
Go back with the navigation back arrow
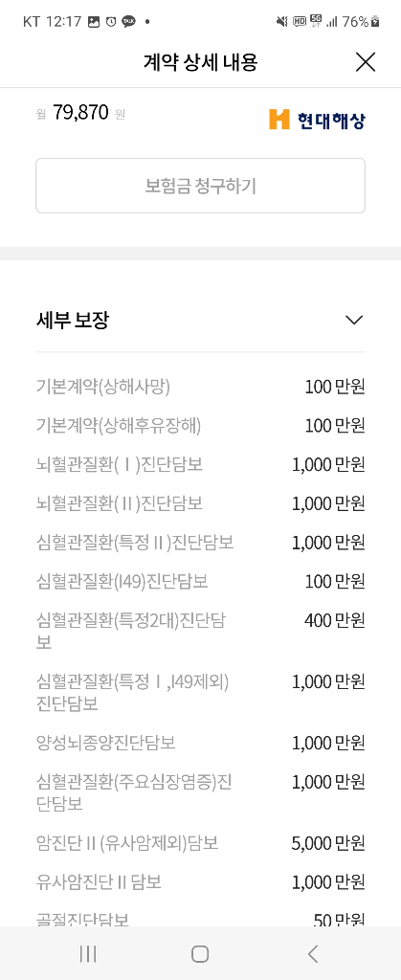(x=313, y=953)
